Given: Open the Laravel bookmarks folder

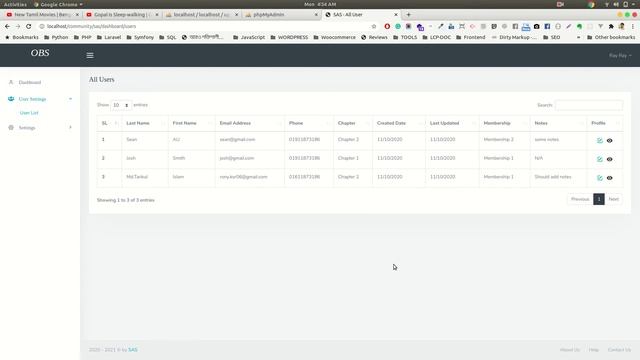Looking at the screenshot, I should (109, 37).
